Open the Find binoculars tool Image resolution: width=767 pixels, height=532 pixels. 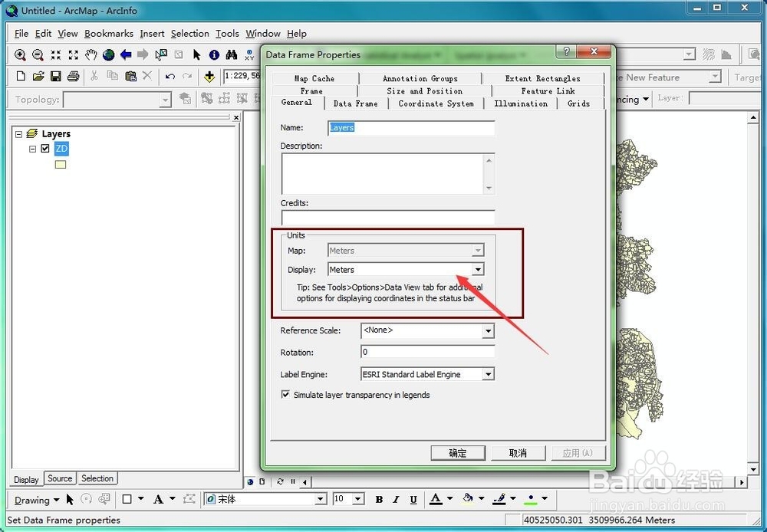click(232, 54)
